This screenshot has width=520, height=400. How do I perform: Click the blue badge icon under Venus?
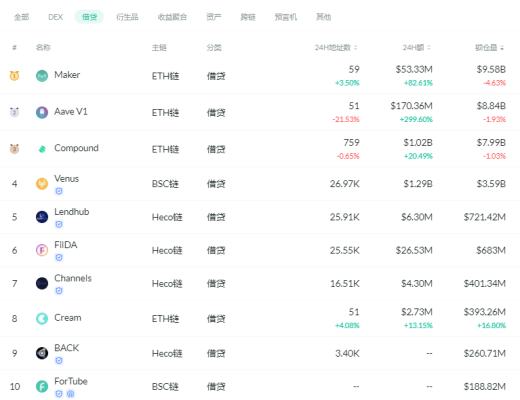coord(59,191)
